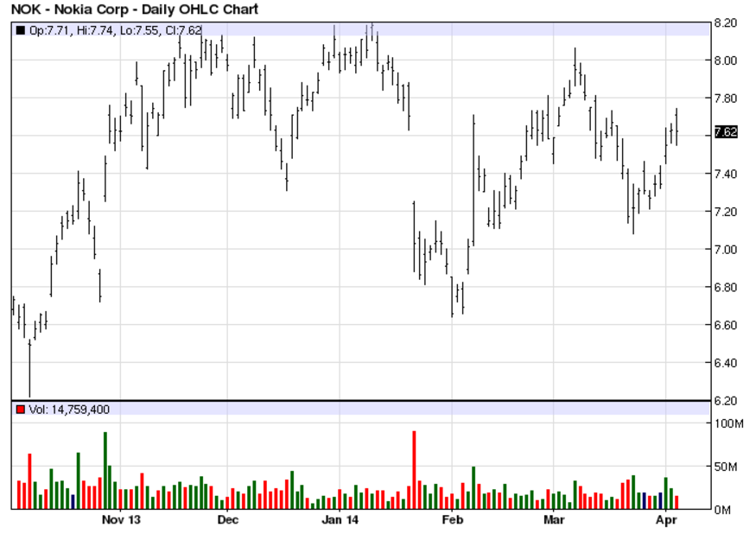Click the tall February OHLC bar reaching 7.70
This screenshot has width=756, height=553.
coord(473,181)
